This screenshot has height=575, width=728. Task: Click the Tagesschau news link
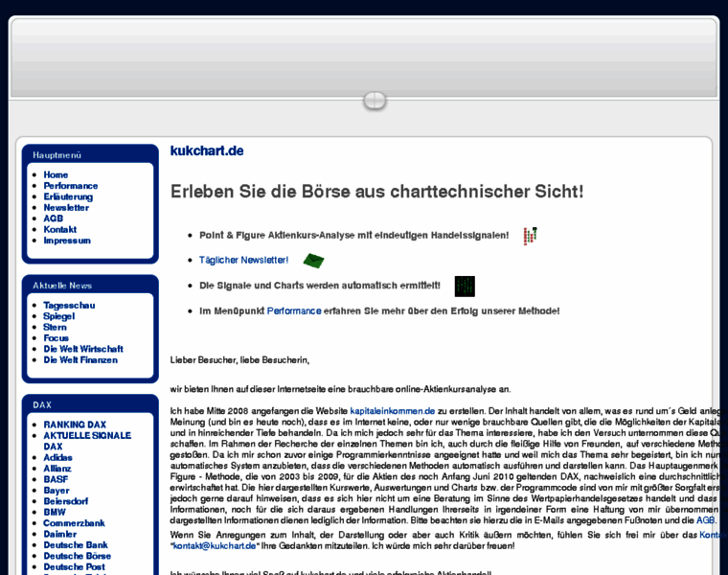69,305
